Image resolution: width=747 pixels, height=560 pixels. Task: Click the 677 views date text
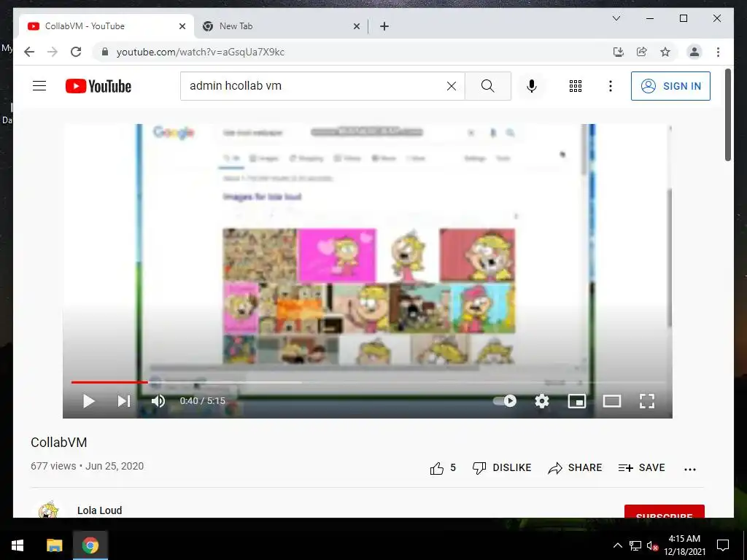tap(88, 466)
